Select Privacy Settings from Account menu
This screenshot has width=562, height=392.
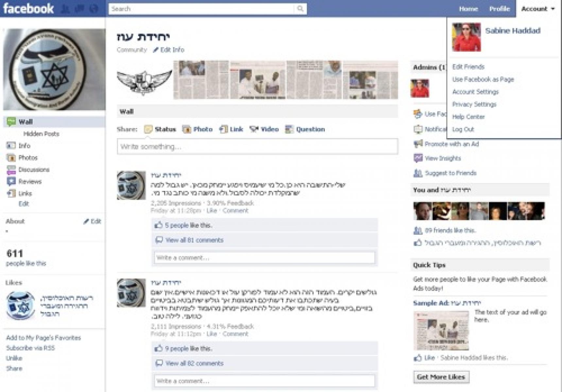[474, 104]
